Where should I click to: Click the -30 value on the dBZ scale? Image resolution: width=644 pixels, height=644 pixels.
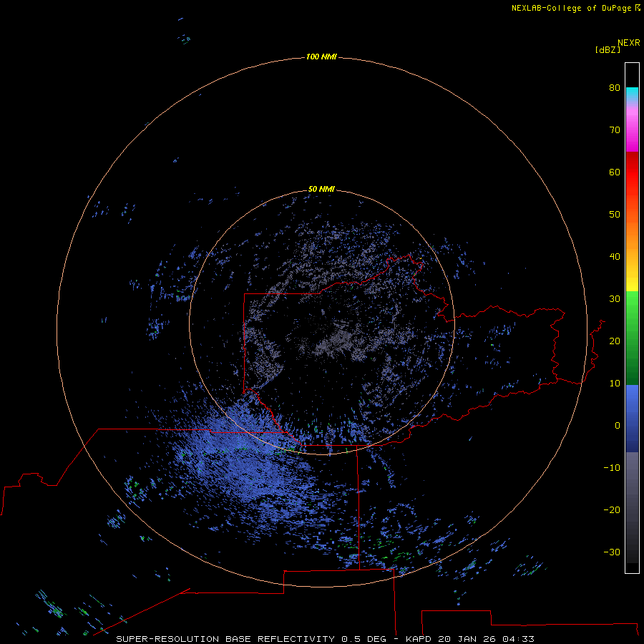point(612,552)
